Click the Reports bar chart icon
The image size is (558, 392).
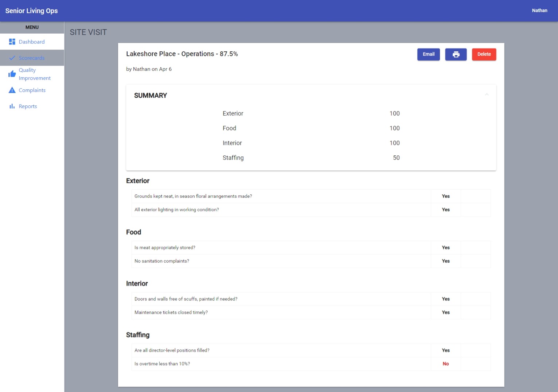12,106
